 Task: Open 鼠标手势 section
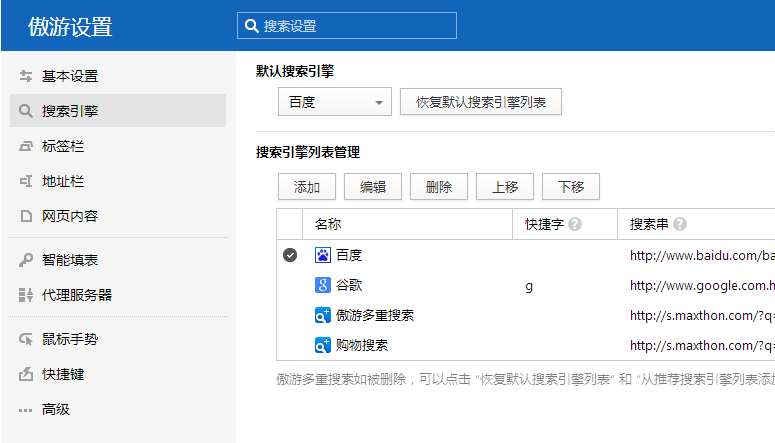(x=118, y=339)
